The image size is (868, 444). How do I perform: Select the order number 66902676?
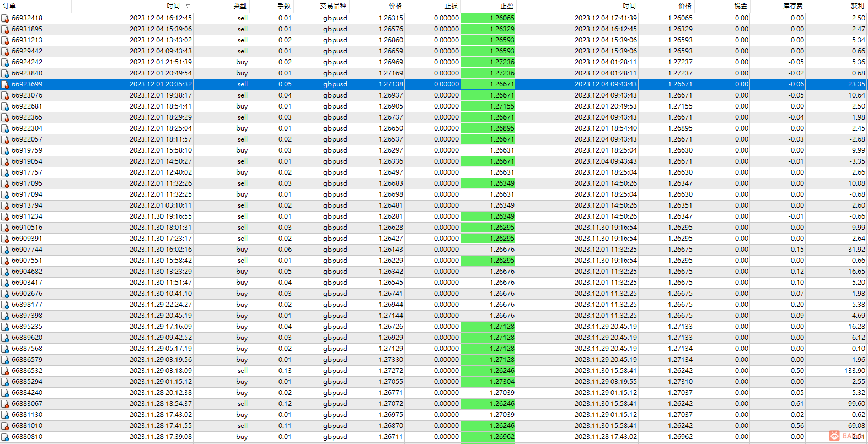(27, 294)
